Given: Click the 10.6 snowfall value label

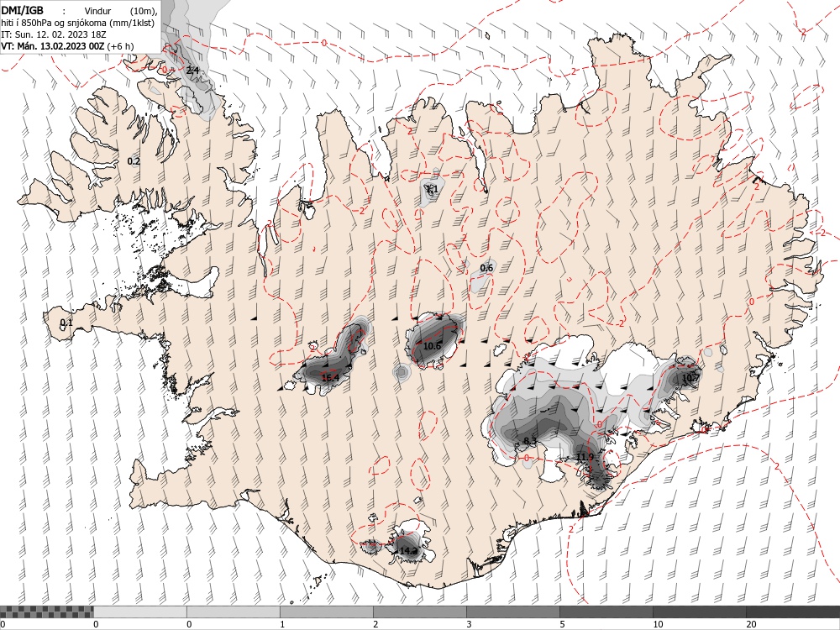Looking at the screenshot, I should [x=432, y=346].
